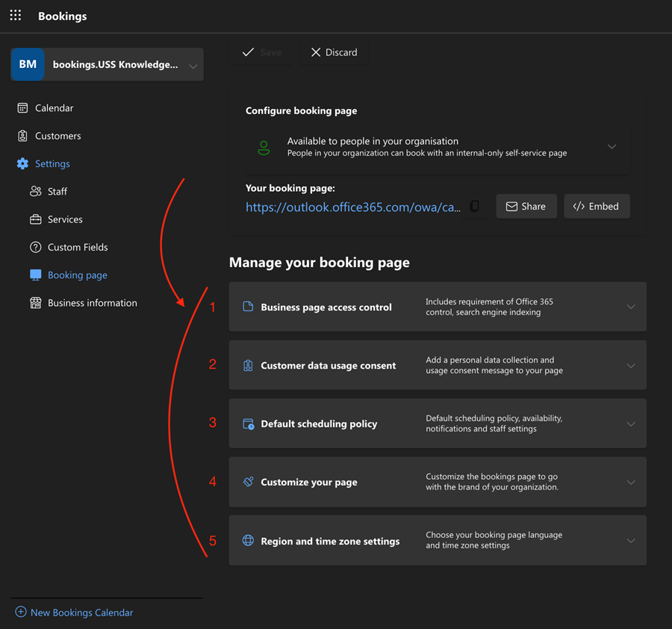The width and height of the screenshot is (672, 629).
Task: Click the BM calendar avatar
Action: pyautogui.click(x=28, y=64)
